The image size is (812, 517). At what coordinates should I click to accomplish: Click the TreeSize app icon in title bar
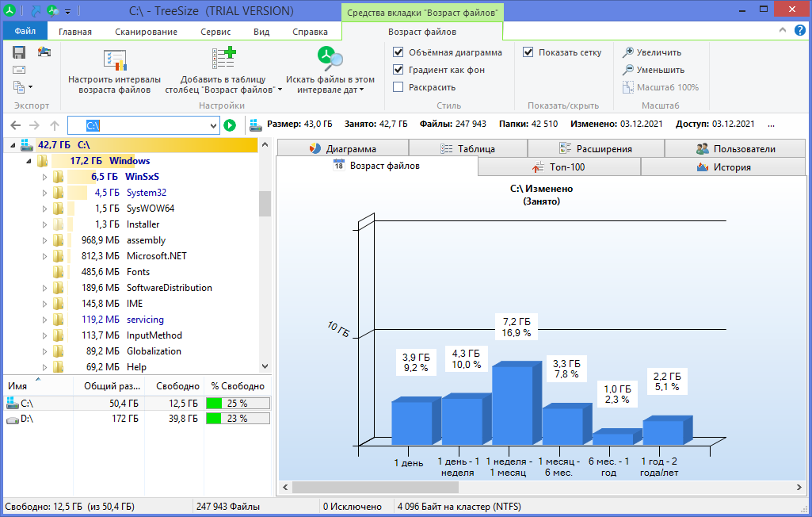coord(10,10)
